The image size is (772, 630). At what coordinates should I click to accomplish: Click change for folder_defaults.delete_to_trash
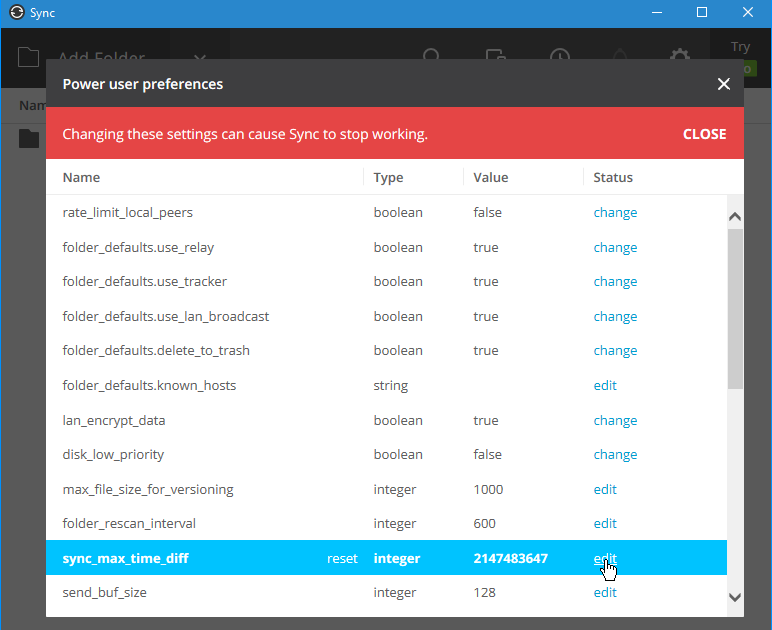point(615,350)
